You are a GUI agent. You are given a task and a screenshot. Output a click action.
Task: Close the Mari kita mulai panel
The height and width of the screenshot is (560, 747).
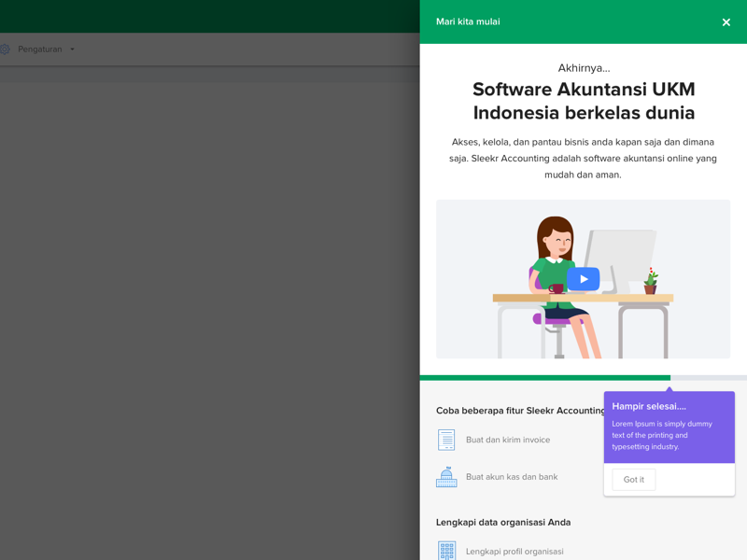click(726, 22)
